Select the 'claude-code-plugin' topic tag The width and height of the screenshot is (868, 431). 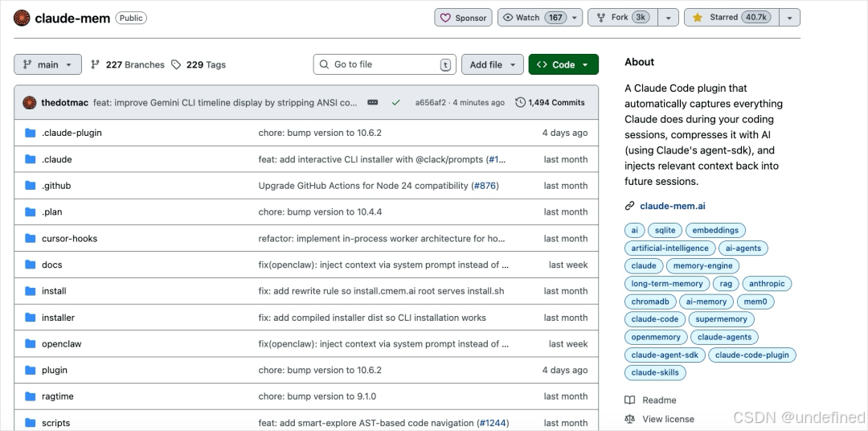[751, 355]
